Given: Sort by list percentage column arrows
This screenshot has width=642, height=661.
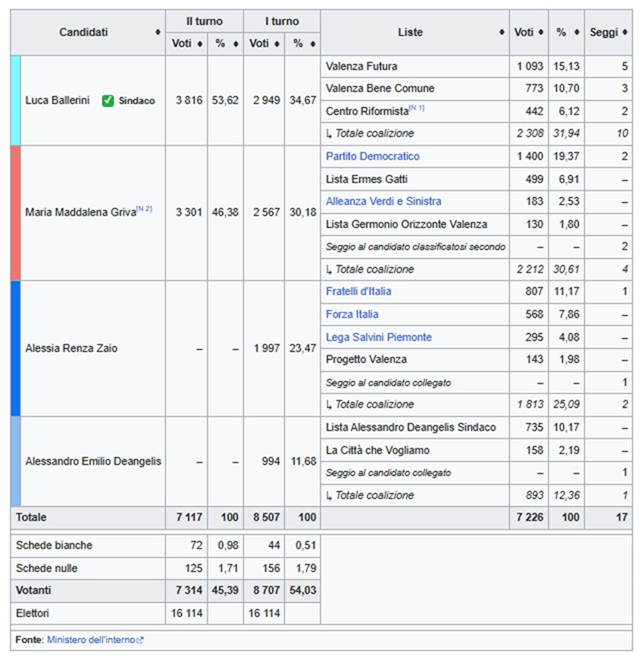Looking at the screenshot, I should [577, 32].
